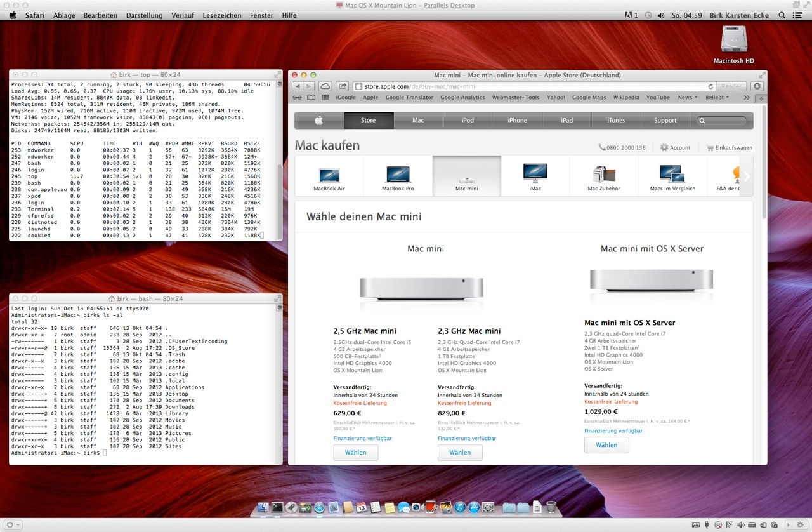This screenshot has width=812, height=532.
Task: Expand hidden bookmarks with double-chevron
Action: pos(747,98)
